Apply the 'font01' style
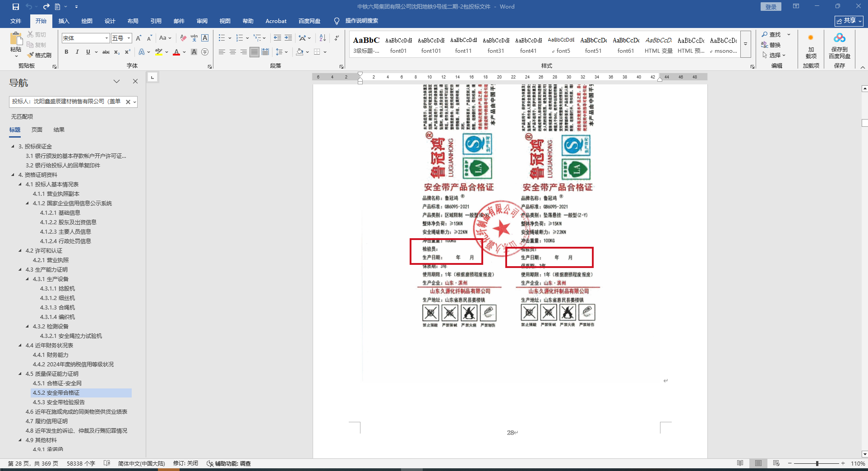868x471 pixels. pyautogui.click(x=398, y=45)
